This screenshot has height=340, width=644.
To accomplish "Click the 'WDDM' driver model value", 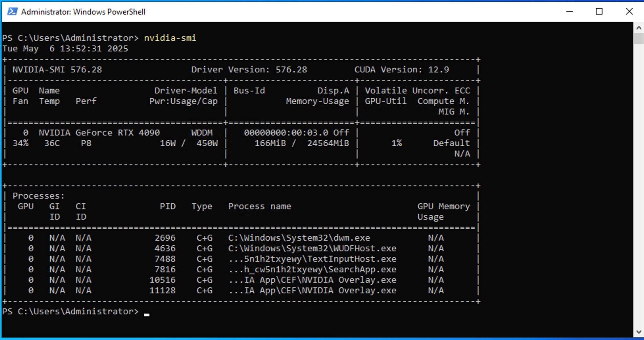I will (x=202, y=133).
